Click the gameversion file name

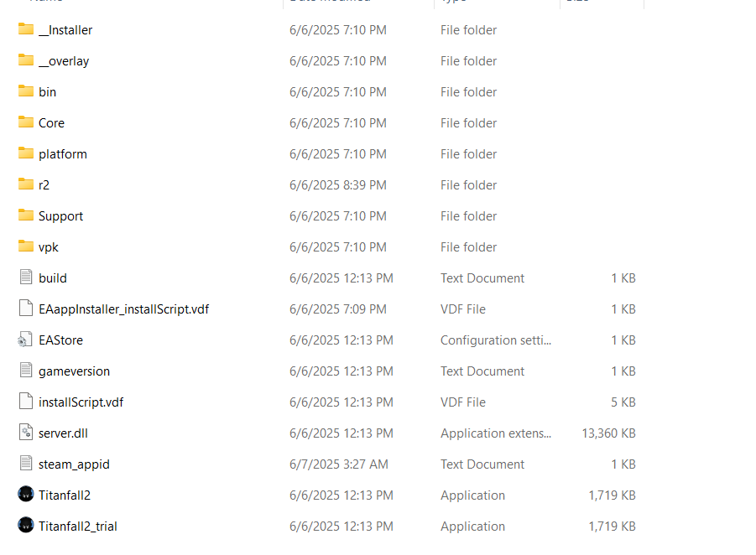(x=74, y=372)
